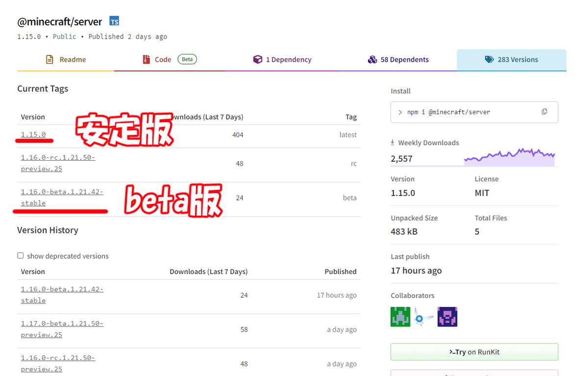588x376 pixels.
Task: Open 1.16.0-beta.1.21.42-stable in Version History
Action: click(62, 295)
